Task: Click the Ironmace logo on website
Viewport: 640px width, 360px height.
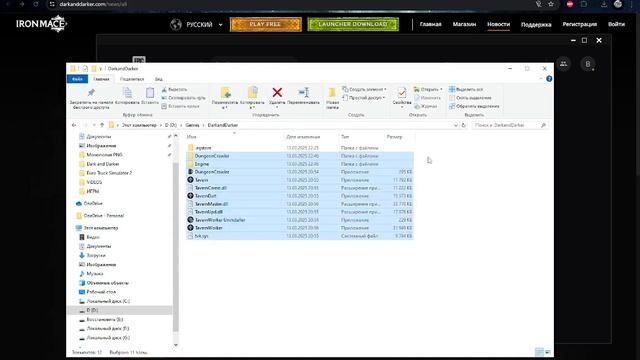Action: [41, 24]
